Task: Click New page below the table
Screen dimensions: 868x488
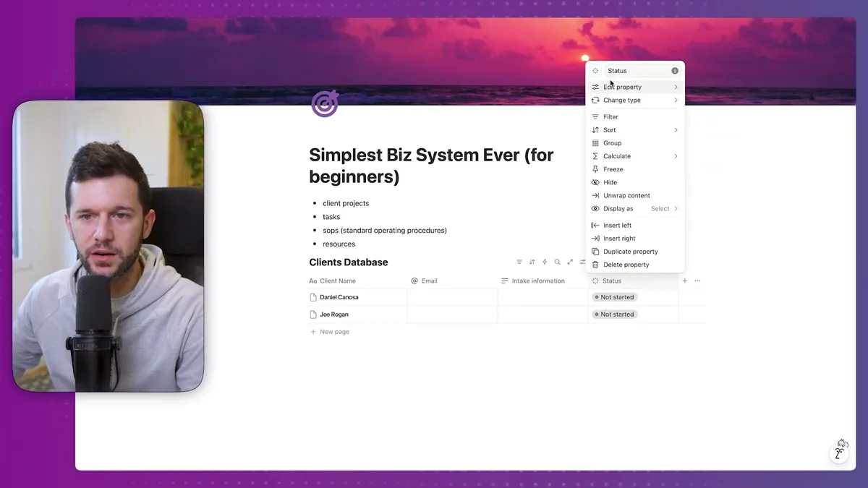Action: point(334,332)
